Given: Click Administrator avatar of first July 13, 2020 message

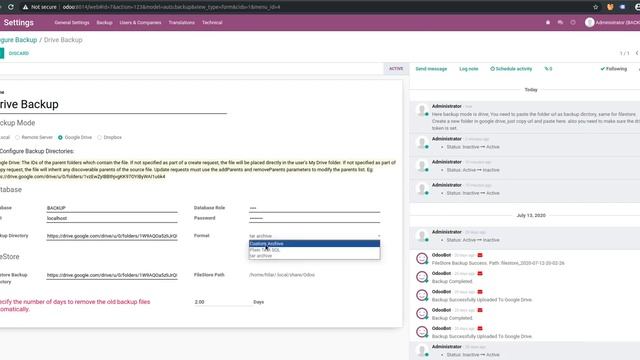Looking at the screenshot, I should 422,236.
